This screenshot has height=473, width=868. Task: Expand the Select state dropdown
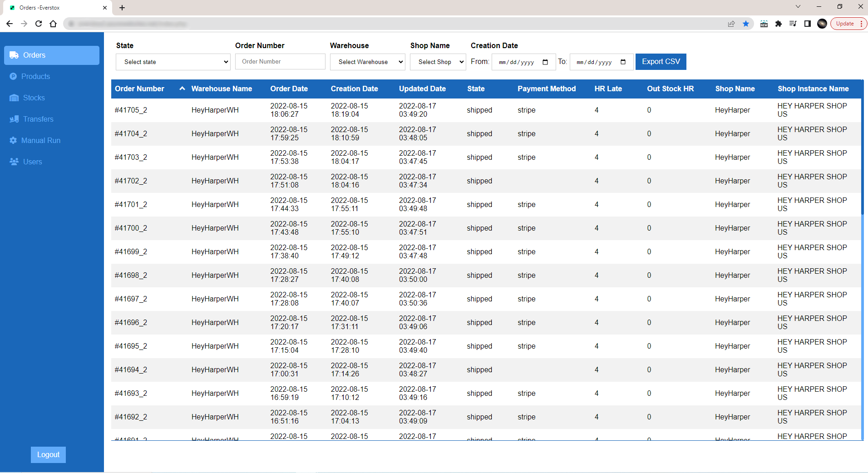pyautogui.click(x=173, y=62)
